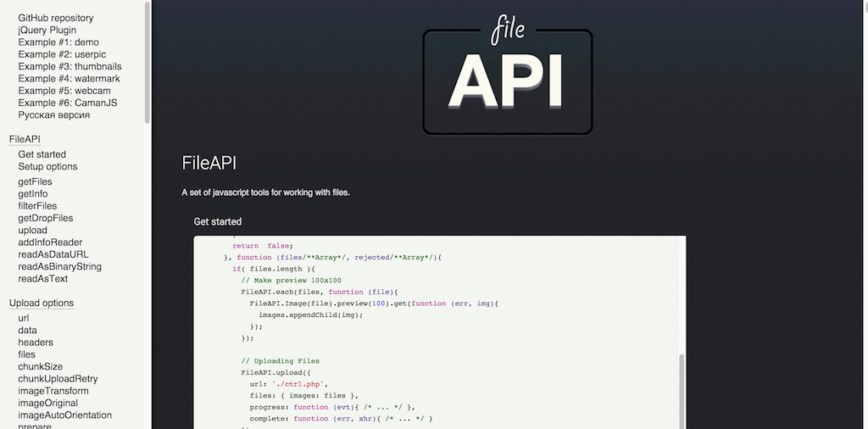
Task: Open the getDropFiles method entry
Action: click(46, 218)
